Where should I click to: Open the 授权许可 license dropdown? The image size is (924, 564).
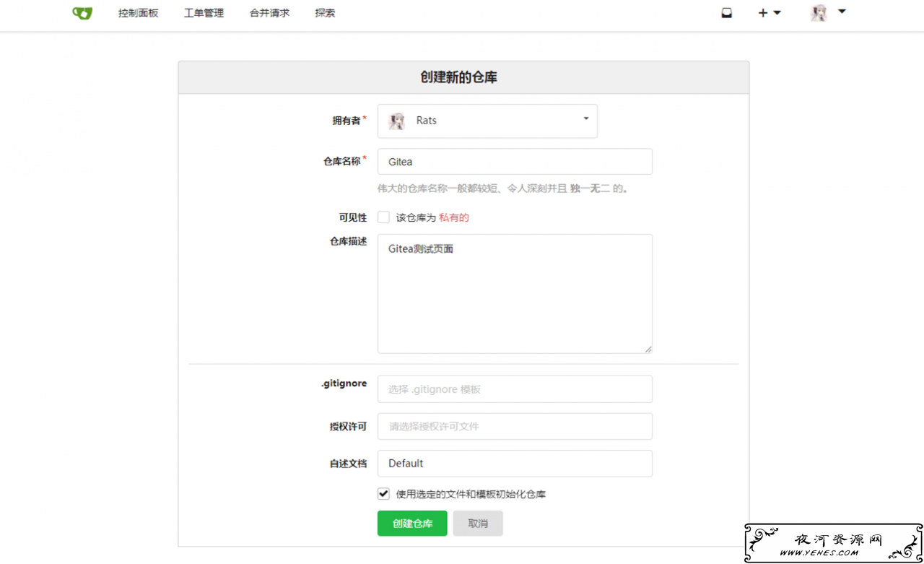pos(515,426)
